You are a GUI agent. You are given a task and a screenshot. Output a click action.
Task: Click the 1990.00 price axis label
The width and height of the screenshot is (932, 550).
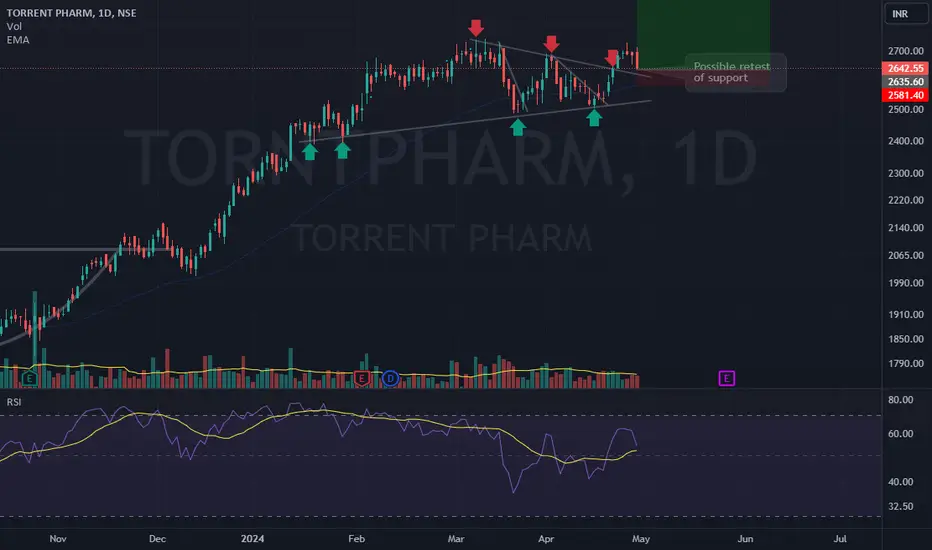coord(905,283)
